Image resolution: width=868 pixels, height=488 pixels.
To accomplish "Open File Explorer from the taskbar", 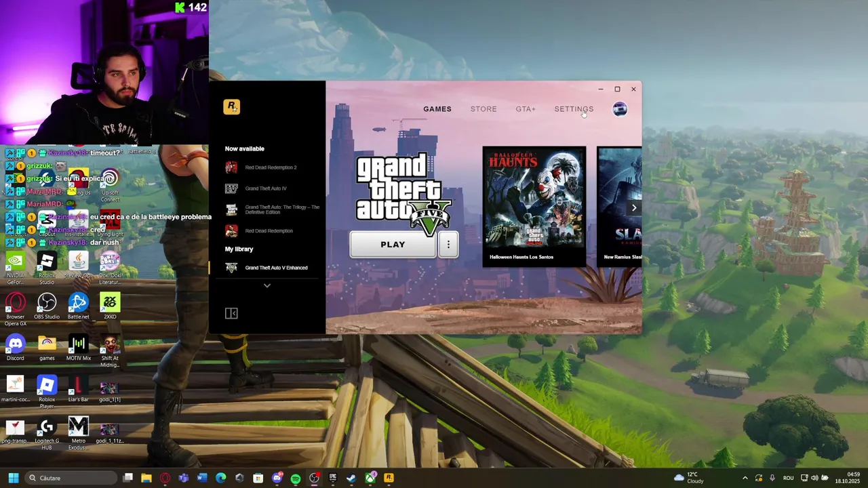I will [x=146, y=478].
